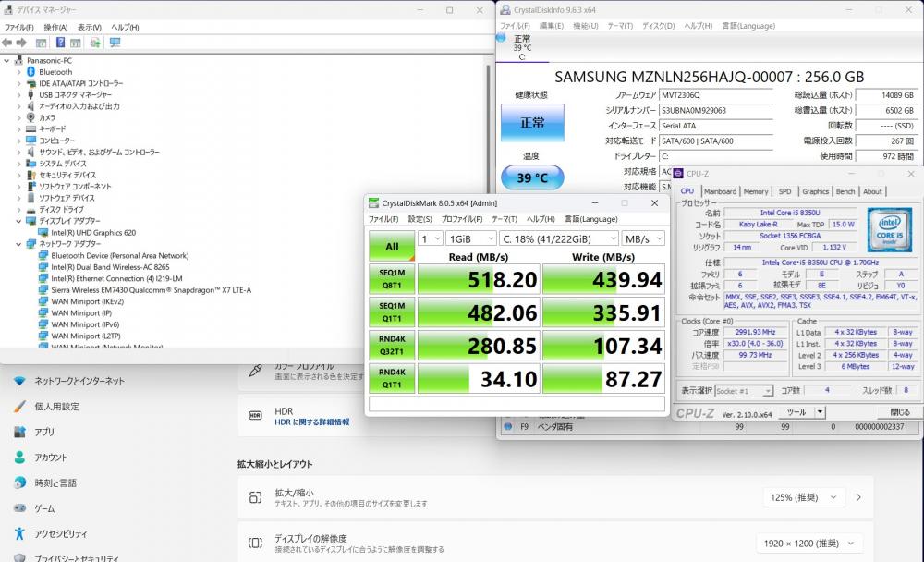Open the ツール dropdown arrow in CPU-Z
Viewport: 924px width, 562px height.
point(820,412)
